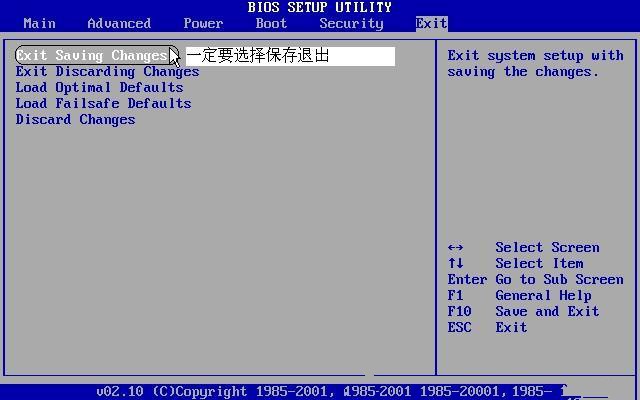
Task: Click the help description text in right panel
Action: tap(535, 64)
